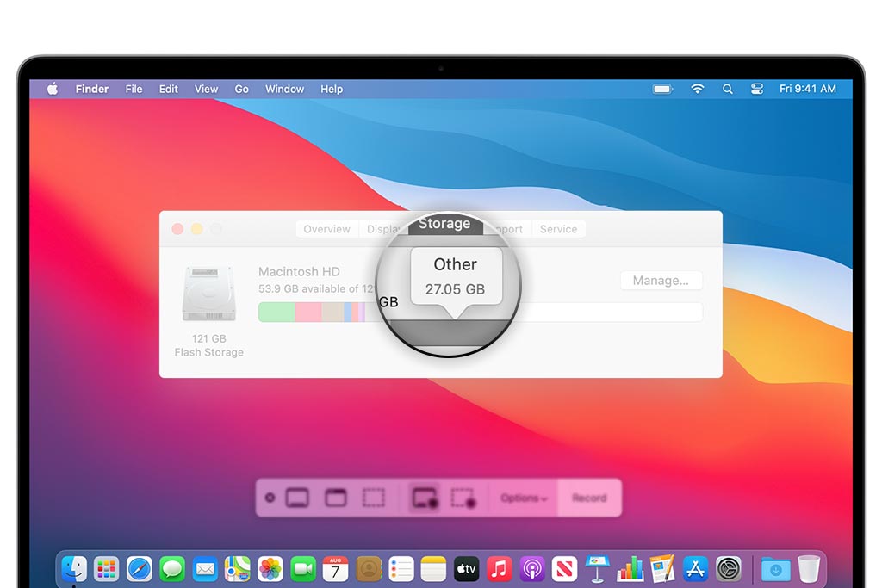Open Calendar from the Dock

coord(335,569)
